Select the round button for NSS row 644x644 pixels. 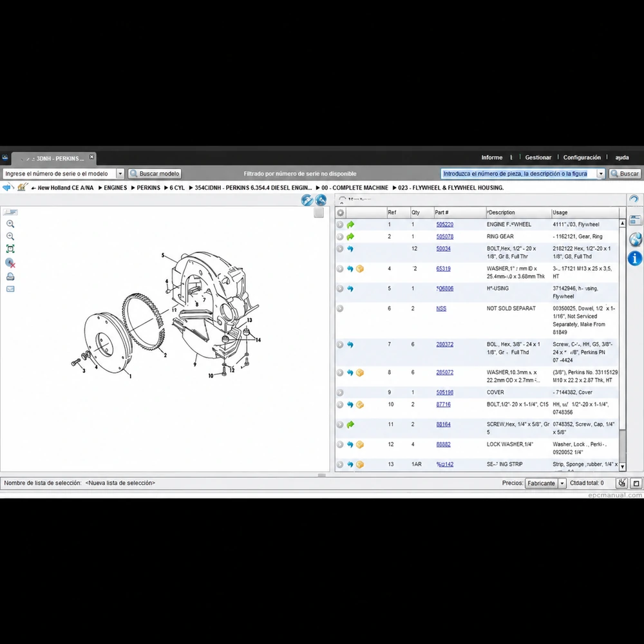339,308
